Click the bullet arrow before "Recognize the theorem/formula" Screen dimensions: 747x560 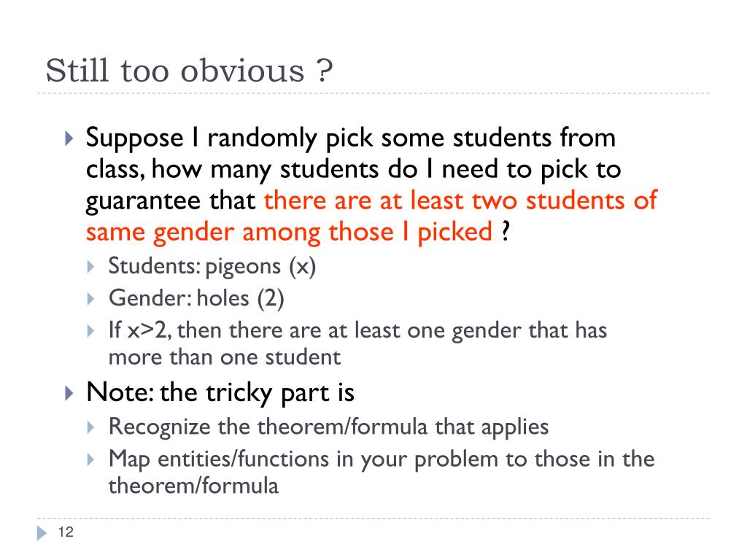90,427
